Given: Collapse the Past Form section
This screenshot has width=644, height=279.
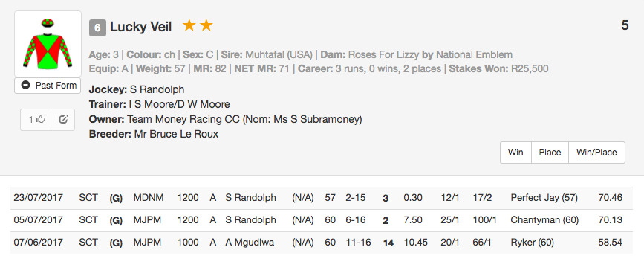Looking at the screenshot, I should click(x=48, y=85).
